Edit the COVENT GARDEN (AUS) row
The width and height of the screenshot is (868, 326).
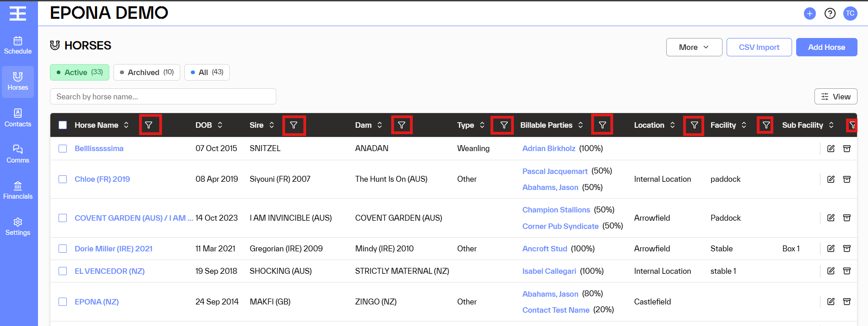(x=831, y=217)
